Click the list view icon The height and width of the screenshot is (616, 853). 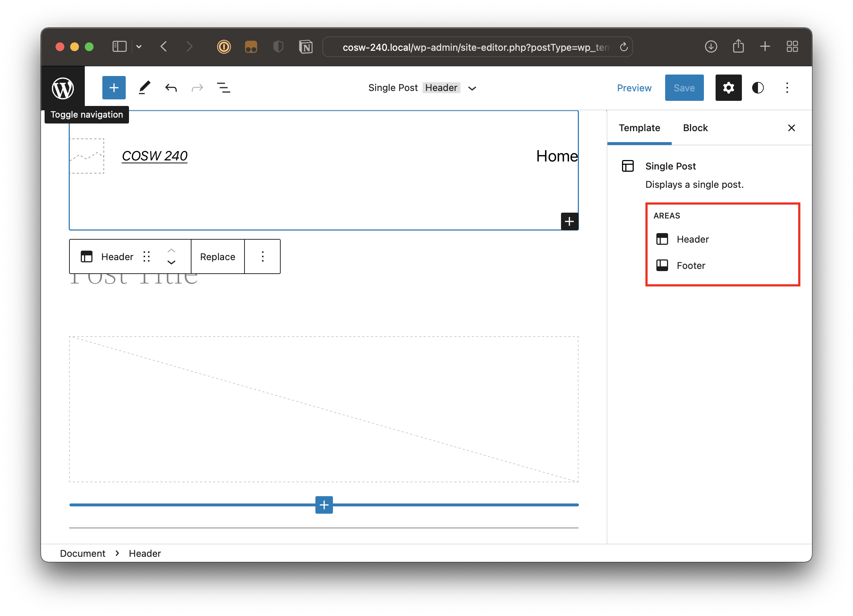click(x=224, y=87)
